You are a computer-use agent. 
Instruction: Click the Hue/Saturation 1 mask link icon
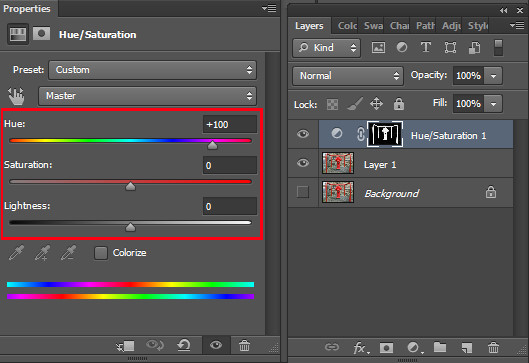tap(360, 134)
